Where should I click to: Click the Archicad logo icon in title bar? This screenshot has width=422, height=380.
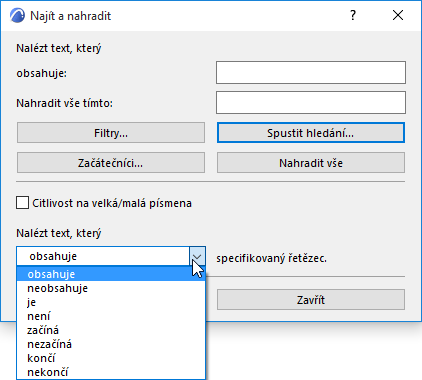click(x=17, y=16)
